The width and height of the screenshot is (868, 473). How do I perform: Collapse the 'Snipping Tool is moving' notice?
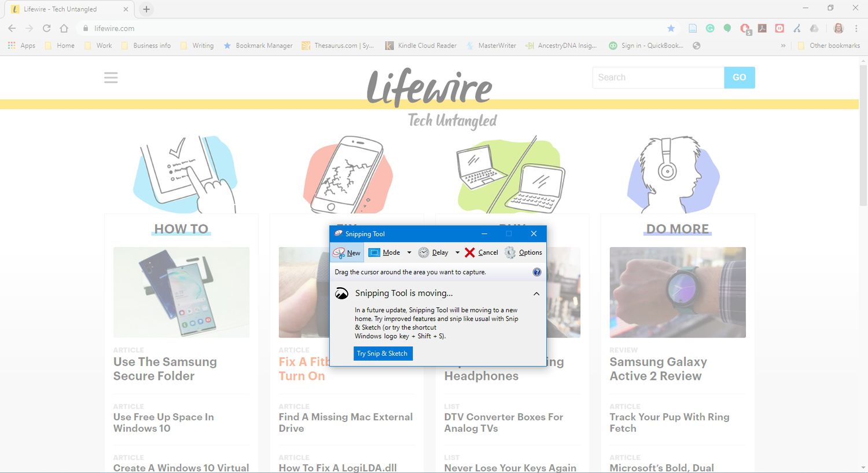click(x=536, y=294)
